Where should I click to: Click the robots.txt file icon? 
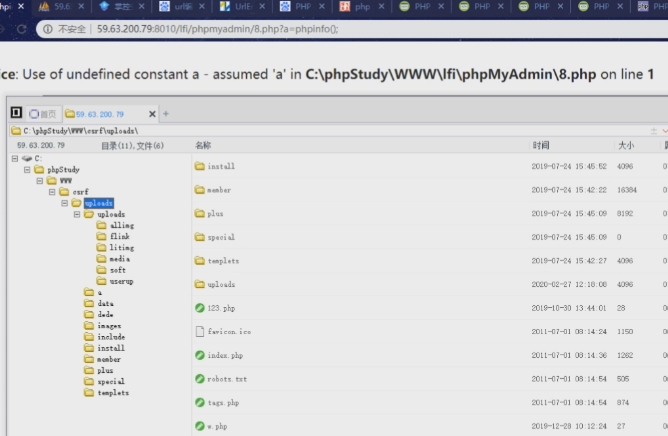pos(200,378)
